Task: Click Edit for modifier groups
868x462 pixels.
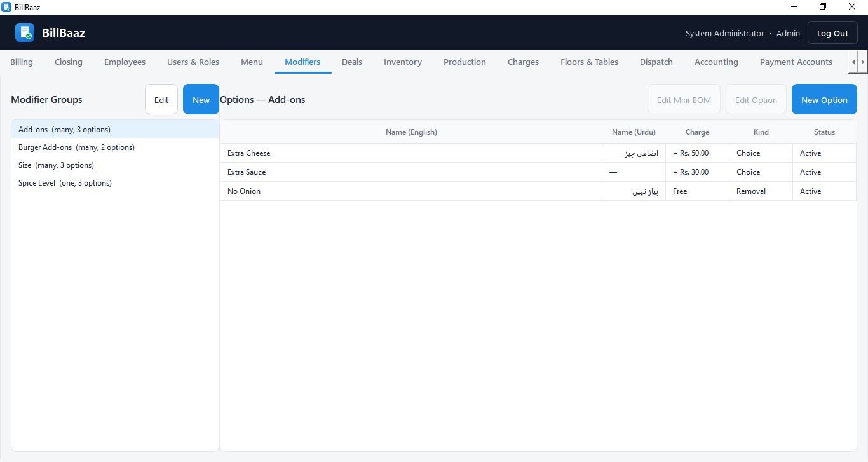Action: click(161, 99)
